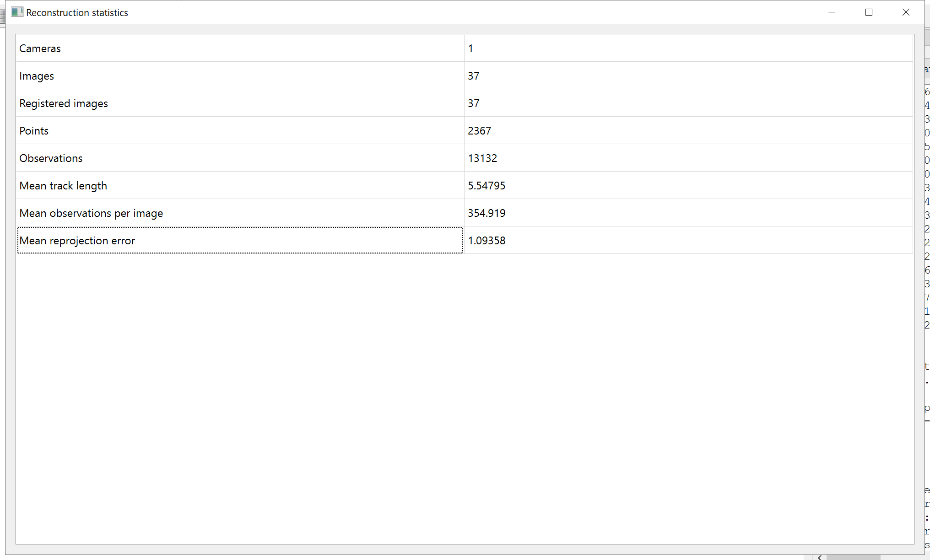
Task: Select the Points row showing 2367
Action: (183, 130)
